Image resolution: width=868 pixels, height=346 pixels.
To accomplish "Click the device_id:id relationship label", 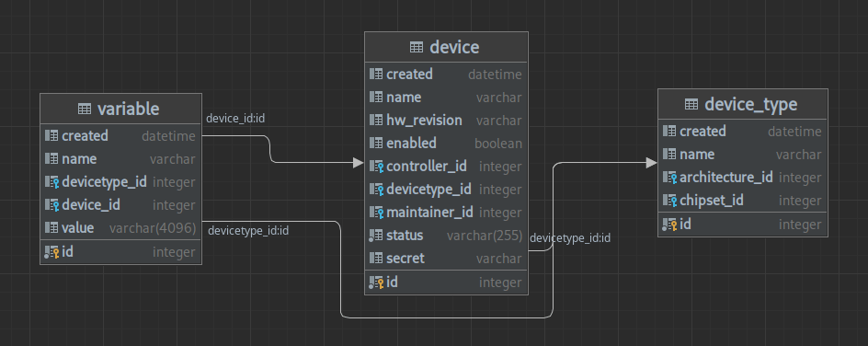I will pos(235,118).
